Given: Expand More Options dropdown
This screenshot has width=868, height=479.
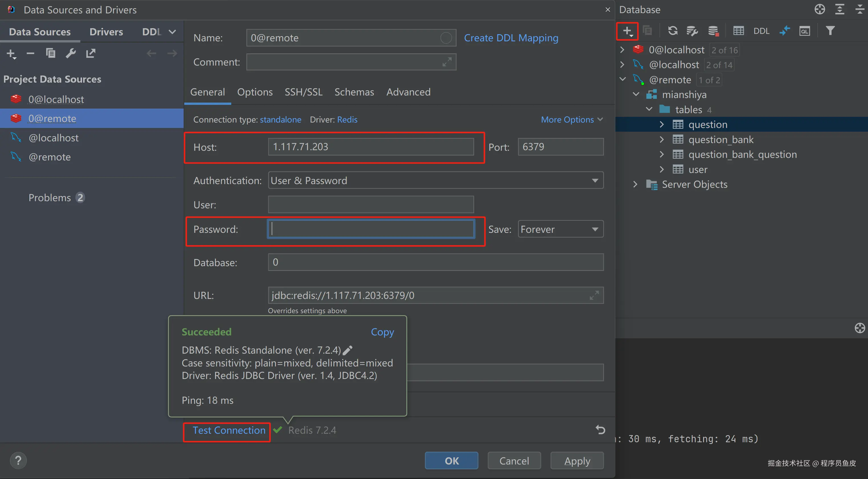Looking at the screenshot, I should (x=572, y=120).
